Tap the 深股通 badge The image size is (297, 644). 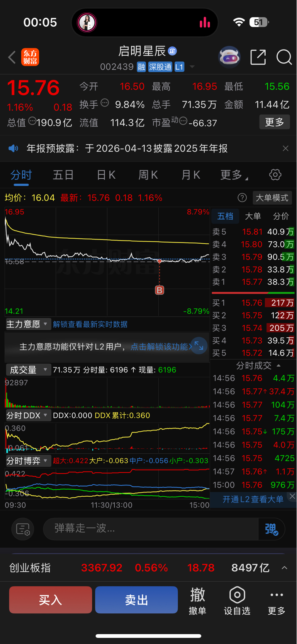tap(160, 67)
